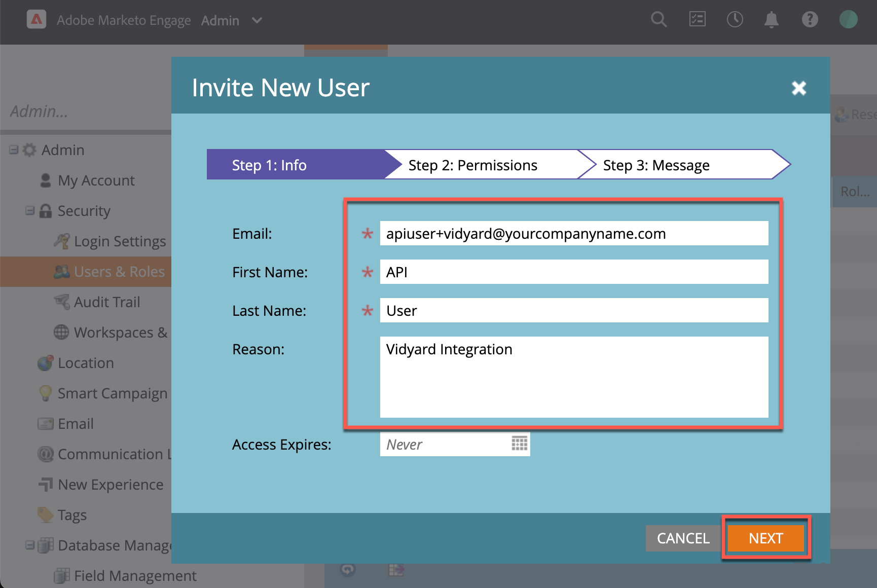This screenshot has height=588, width=877.
Task: Collapse the Admin tree node
Action: tap(14, 150)
